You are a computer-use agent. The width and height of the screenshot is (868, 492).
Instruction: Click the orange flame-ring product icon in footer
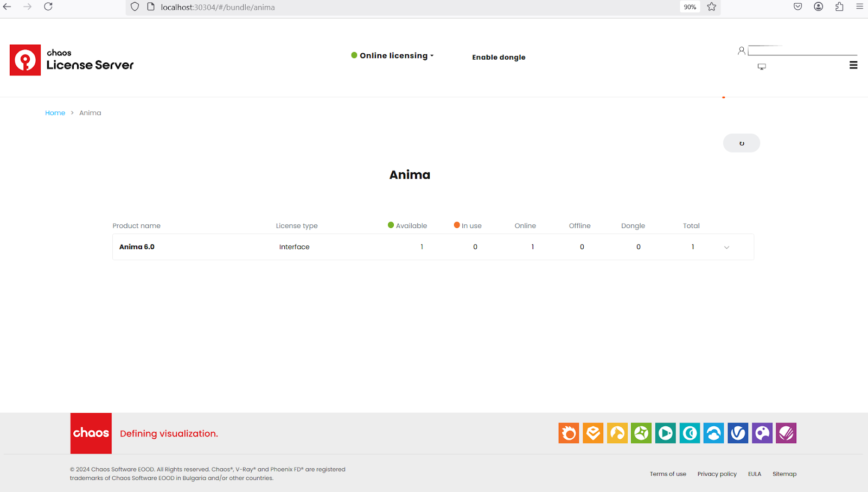coord(569,433)
